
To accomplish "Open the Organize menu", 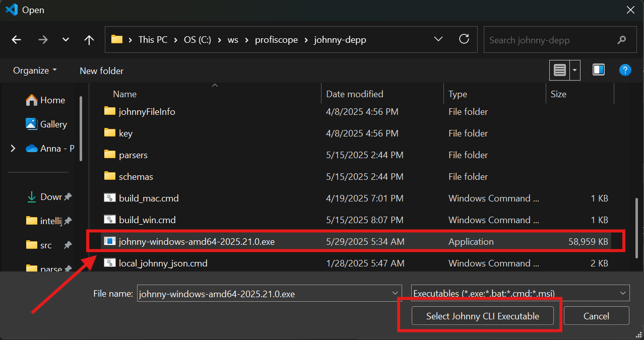I will click(x=35, y=71).
